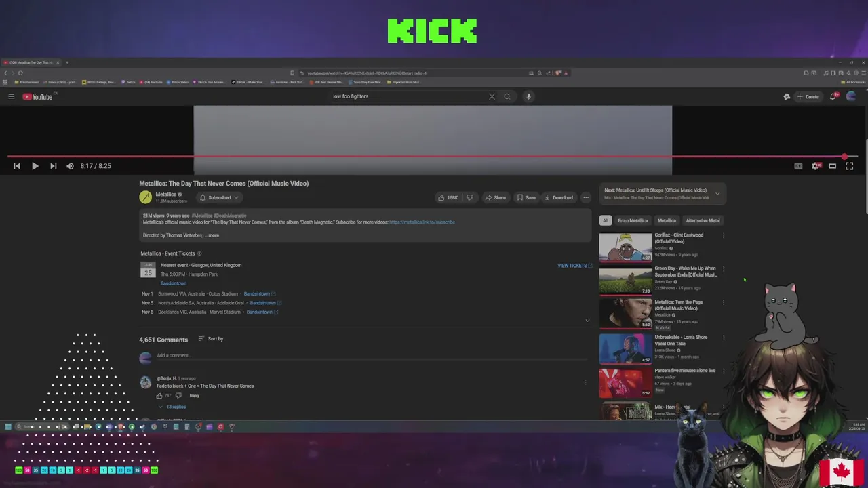
Task: Open the YouTube guide hamburger menu
Action: pos(11,96)
